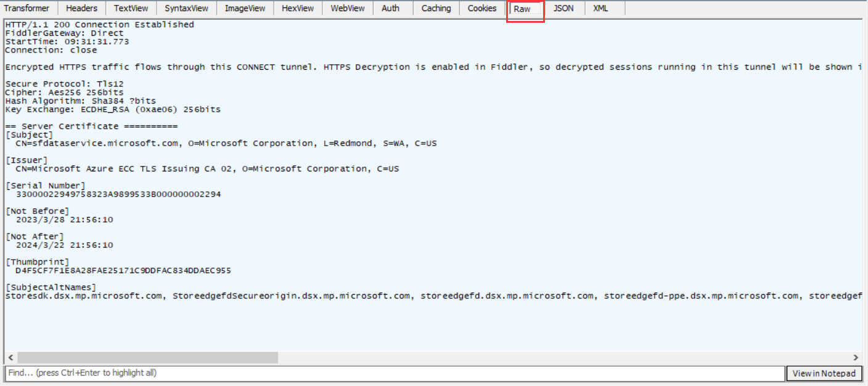
Task: Click the horizontal scrollbar thumb
Action: [x=148, y=358]
